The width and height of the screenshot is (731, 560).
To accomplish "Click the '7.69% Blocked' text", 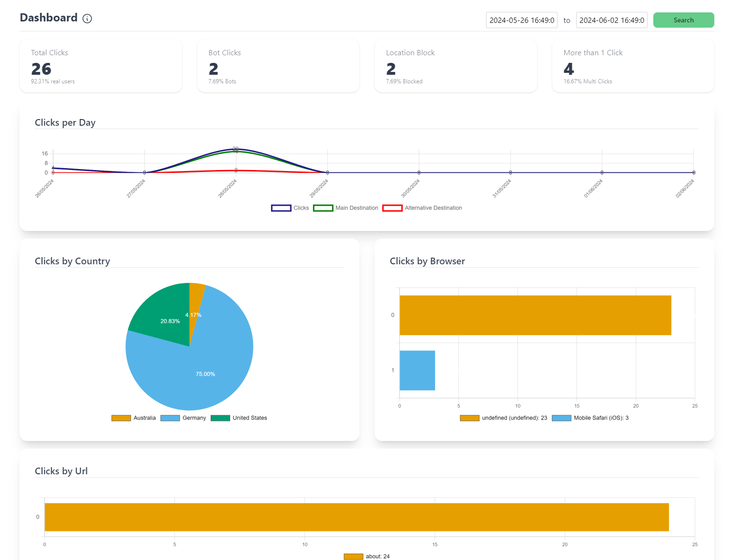I will (404, 81).
